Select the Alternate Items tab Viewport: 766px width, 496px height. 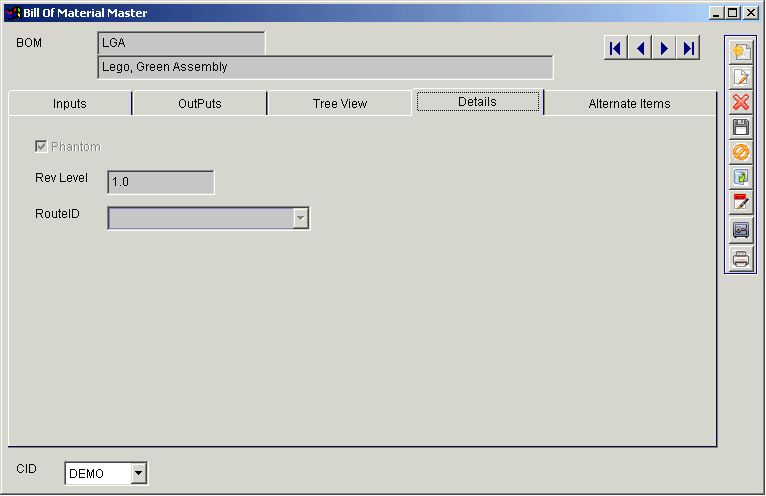tap(629, 104)
